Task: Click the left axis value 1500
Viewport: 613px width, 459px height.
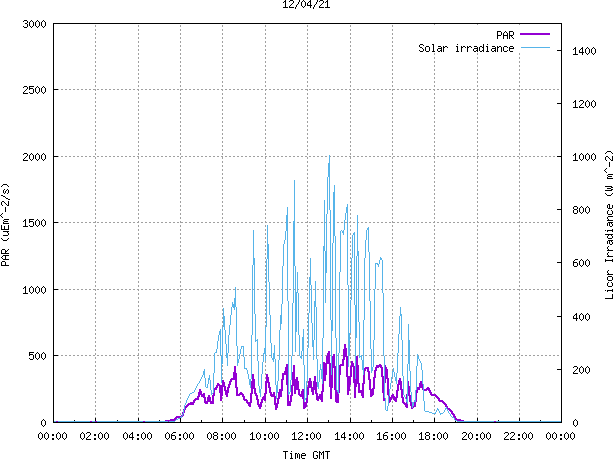Action: pyautogui.click(x=34, y=223)
